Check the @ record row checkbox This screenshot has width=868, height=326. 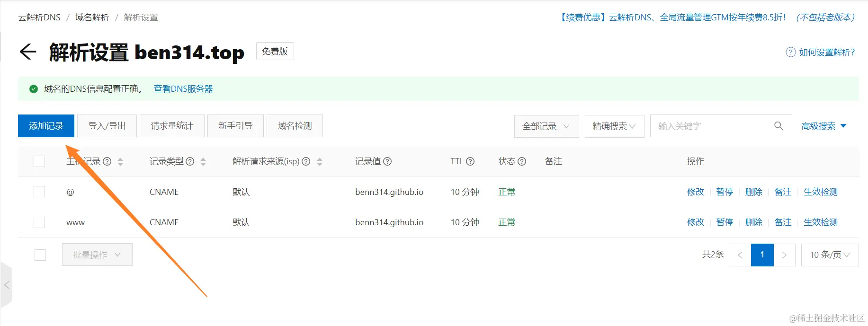pos(39,192)
